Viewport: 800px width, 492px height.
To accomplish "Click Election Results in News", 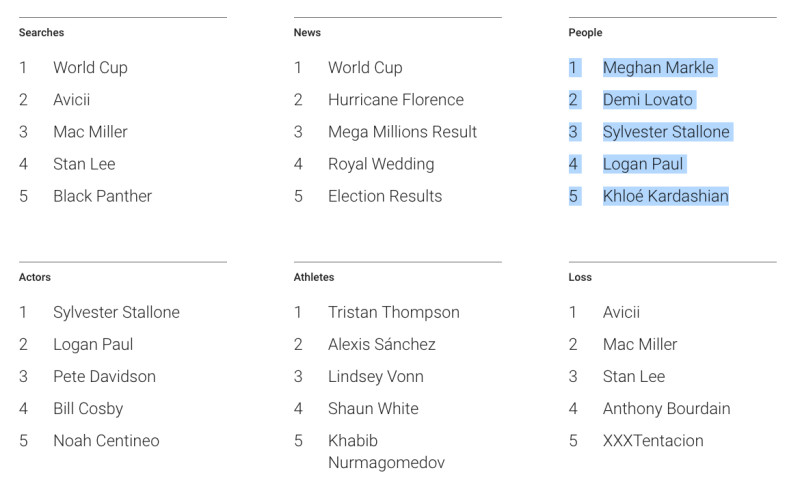I will (385, 196).
